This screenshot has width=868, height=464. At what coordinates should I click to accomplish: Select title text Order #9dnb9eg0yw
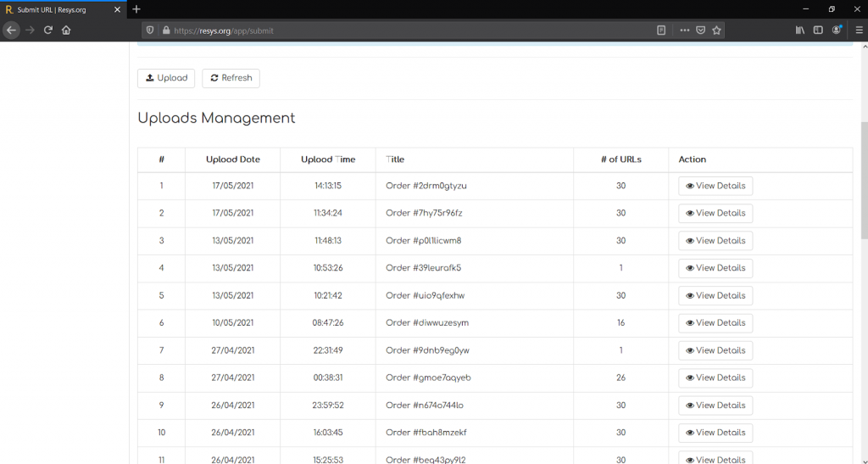427,350
